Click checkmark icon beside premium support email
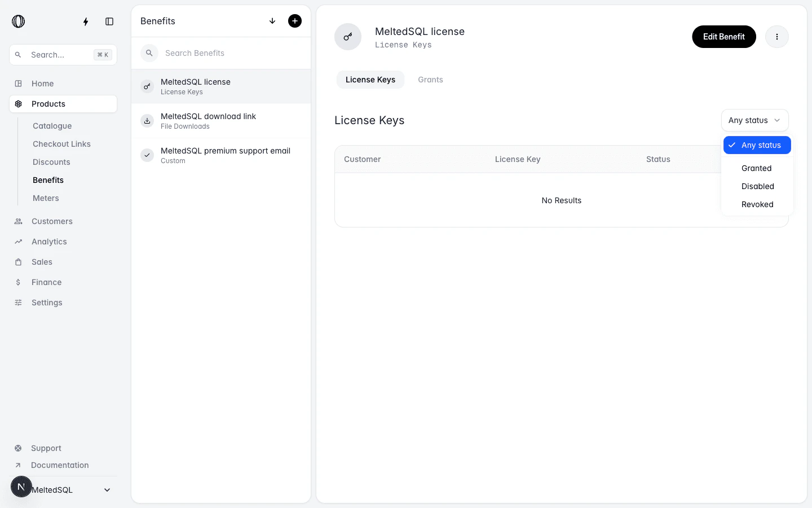812x508 pixels. point(147,155)
